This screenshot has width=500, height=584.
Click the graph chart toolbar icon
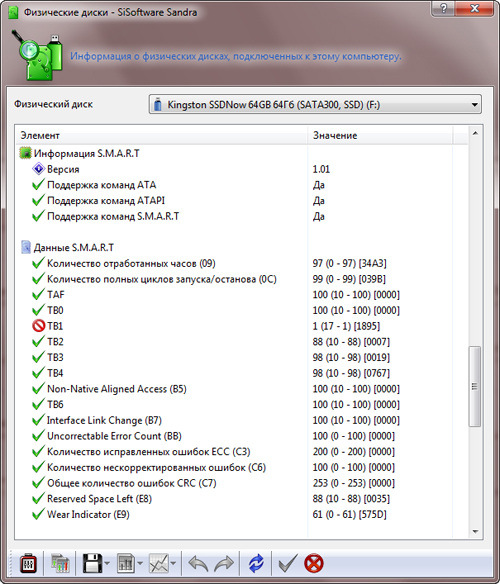159,564
